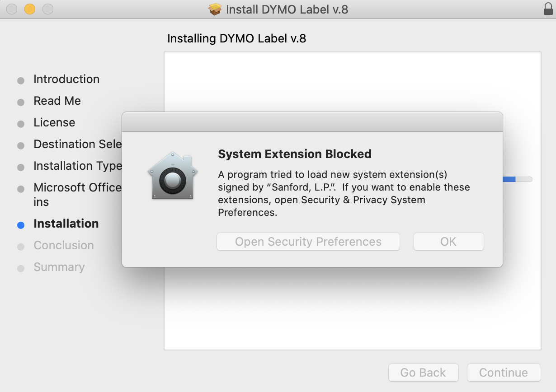Click the Installing DYMO Label v.8 heading
Image resolution: width=556 pixels, height=392 pixels.
[x=236, y=38]
